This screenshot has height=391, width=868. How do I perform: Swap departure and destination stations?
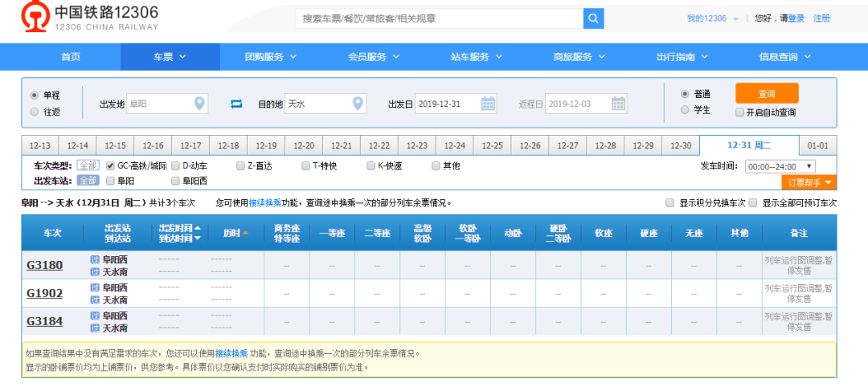[236, 104]
